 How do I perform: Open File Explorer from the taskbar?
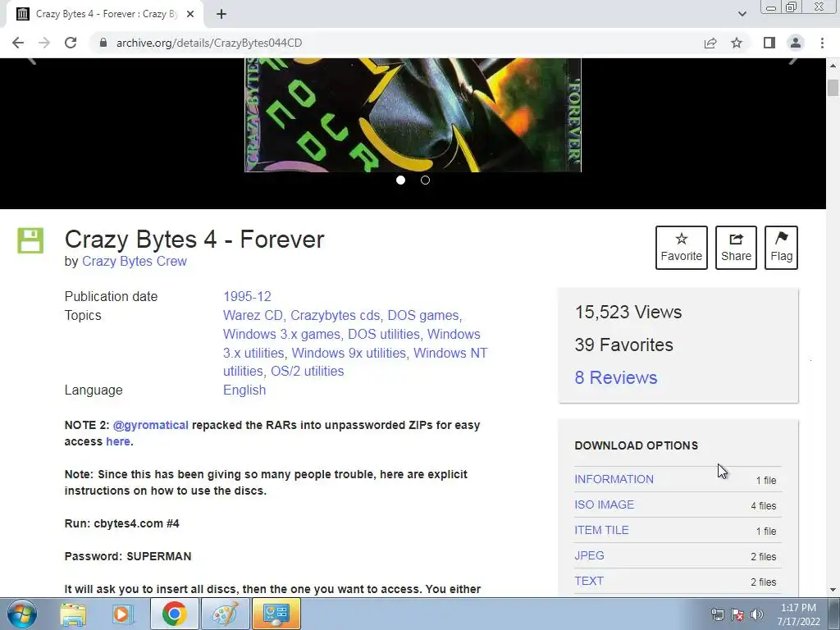73,614
